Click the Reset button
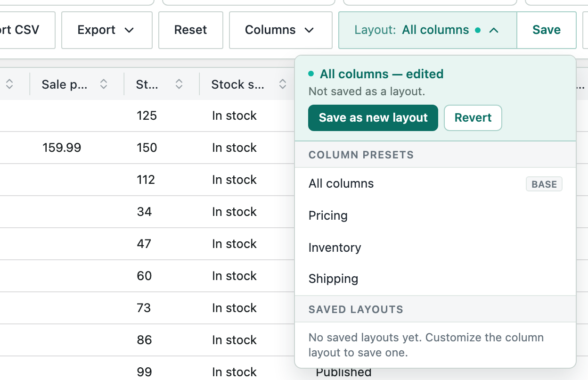Viewport: 588px width, 380px height. [x=191, y=30]
